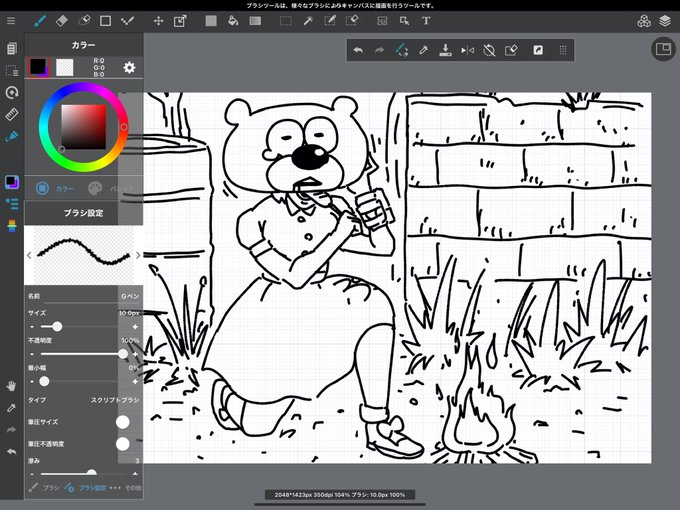Toggle the snap guide sidebar icon

pyautogui.click(x=12, y=136)
